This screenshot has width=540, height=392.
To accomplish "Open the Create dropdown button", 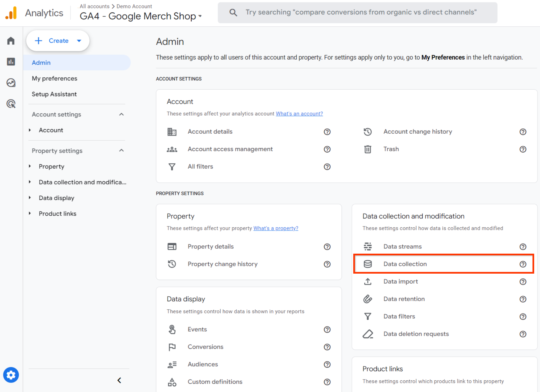I will tap(58, 41).
